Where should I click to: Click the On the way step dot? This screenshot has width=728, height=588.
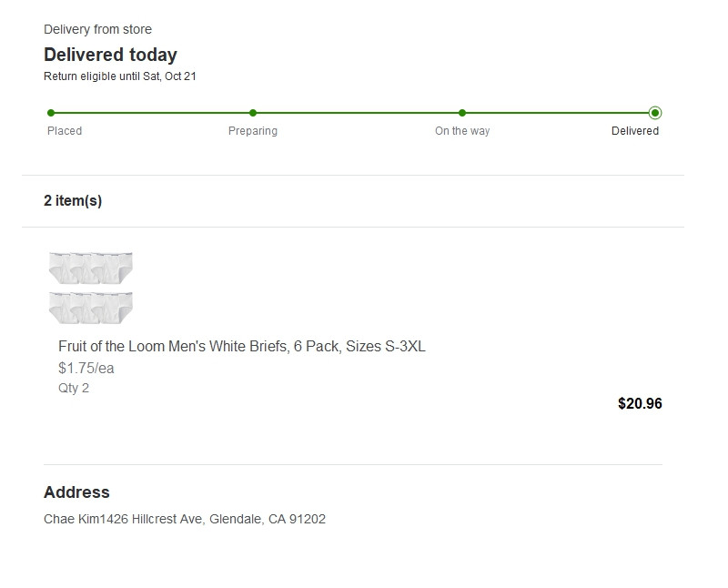462,113
